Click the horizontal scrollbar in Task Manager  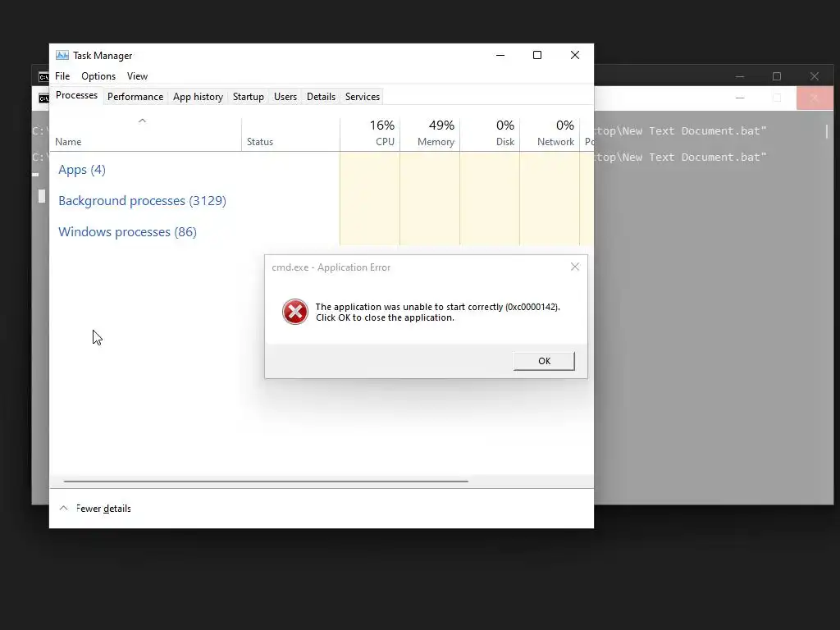click(x=266, y=481)
